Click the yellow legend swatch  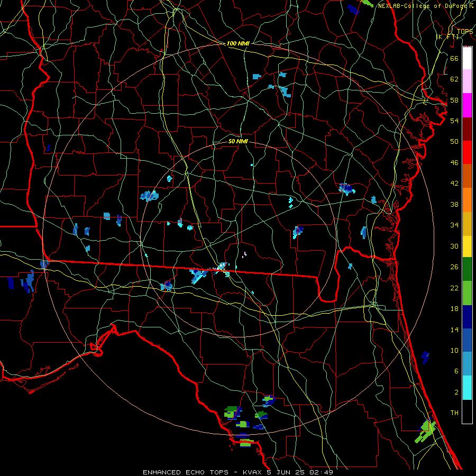click(x=467, y=246)
